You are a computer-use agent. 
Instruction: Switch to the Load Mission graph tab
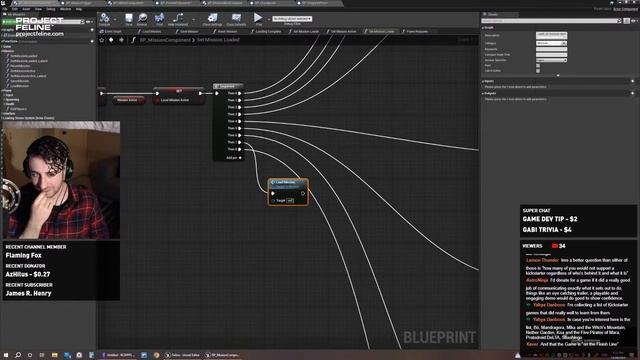pos(152,31)
